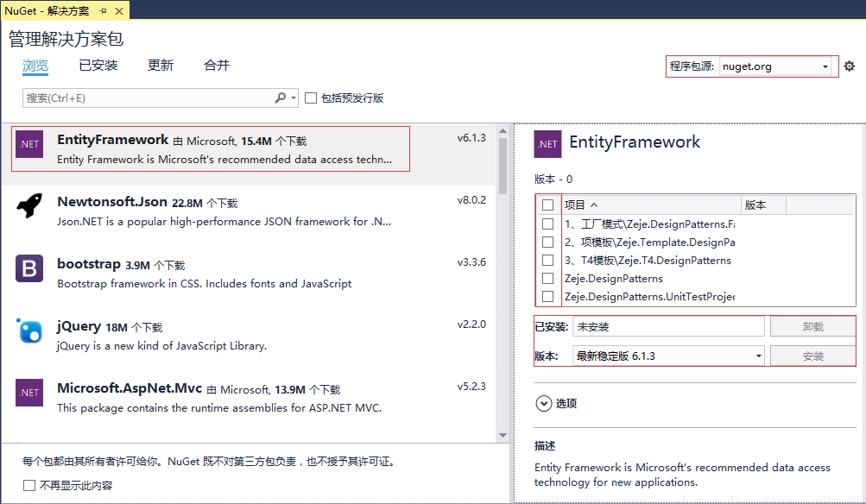This screenshot has width=866, height=504.
Task: Switch to the 浏览 tab
Action: [x=35, y=65]
